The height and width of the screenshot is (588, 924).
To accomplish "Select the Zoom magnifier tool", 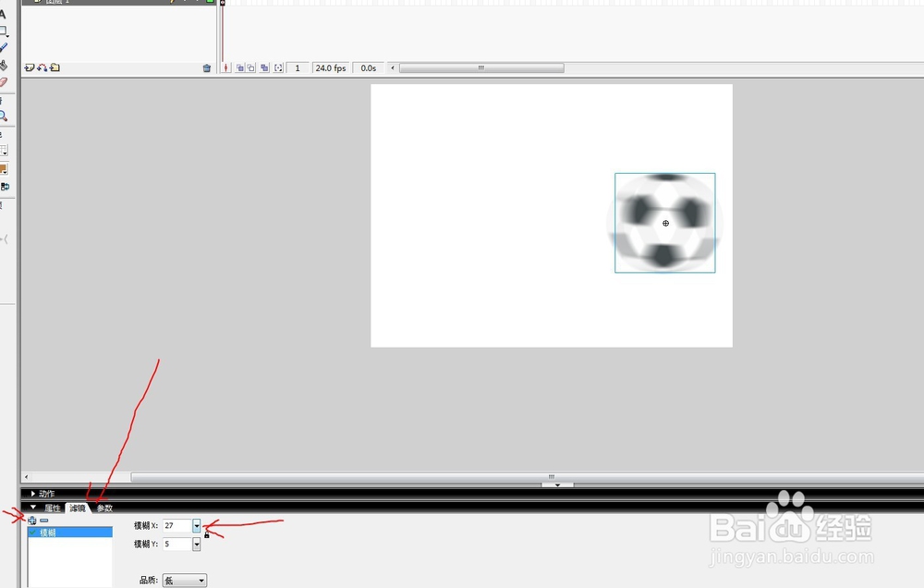I will click(x=4, y=116).
